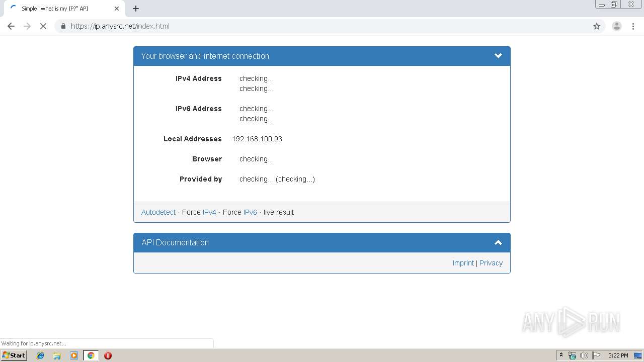Force IPv6 detection link
This screenshot has height=362, width=644.
[x=250, y=212]
